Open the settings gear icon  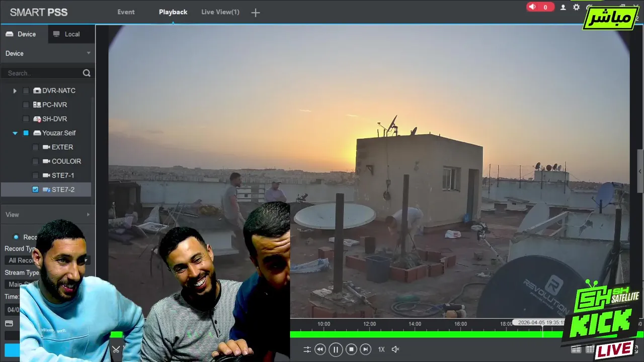coord(576,8)
